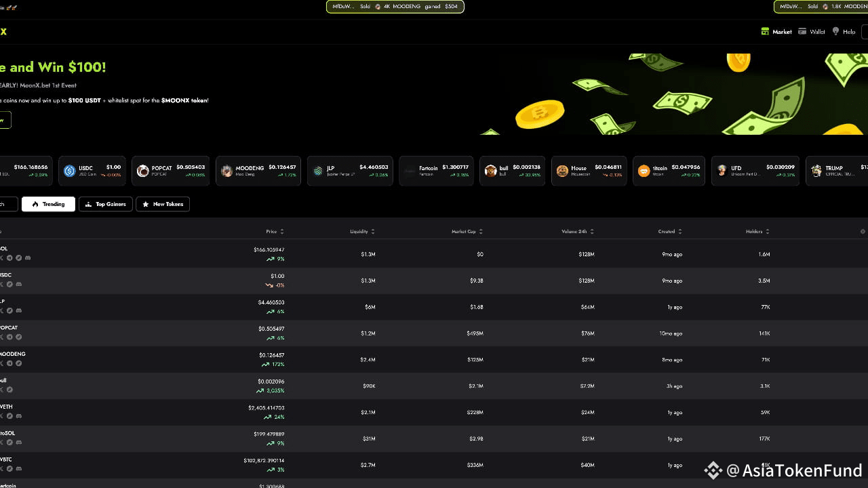
Task: Open the Market nav item
Action: coord(776,32)
